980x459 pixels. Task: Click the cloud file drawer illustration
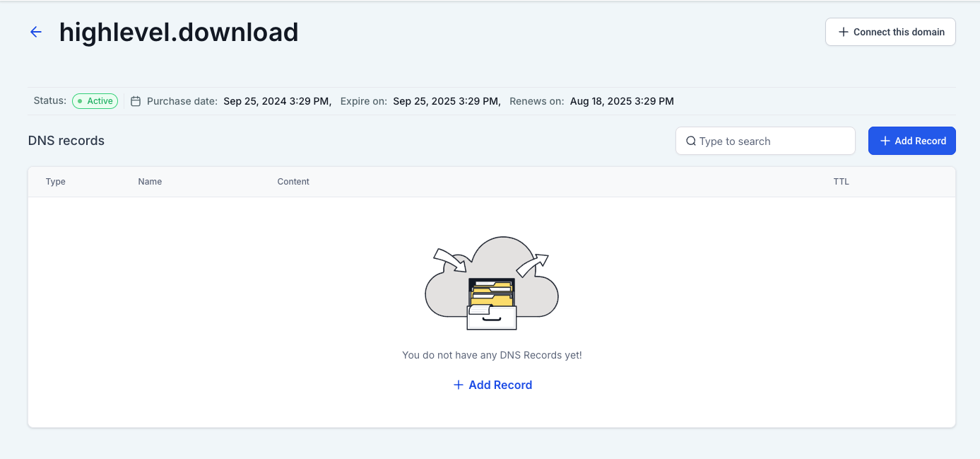[x=492, y=283]
